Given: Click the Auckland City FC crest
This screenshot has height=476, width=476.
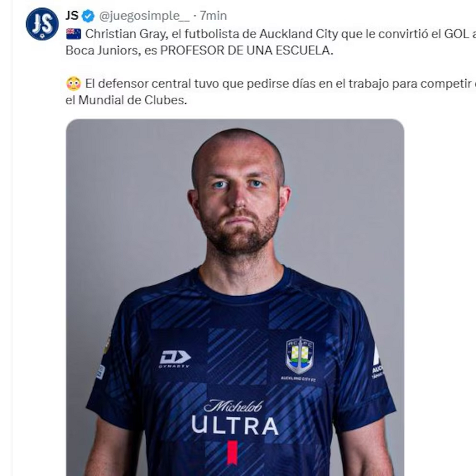Looking at the screenshot, I should point(300,355).
